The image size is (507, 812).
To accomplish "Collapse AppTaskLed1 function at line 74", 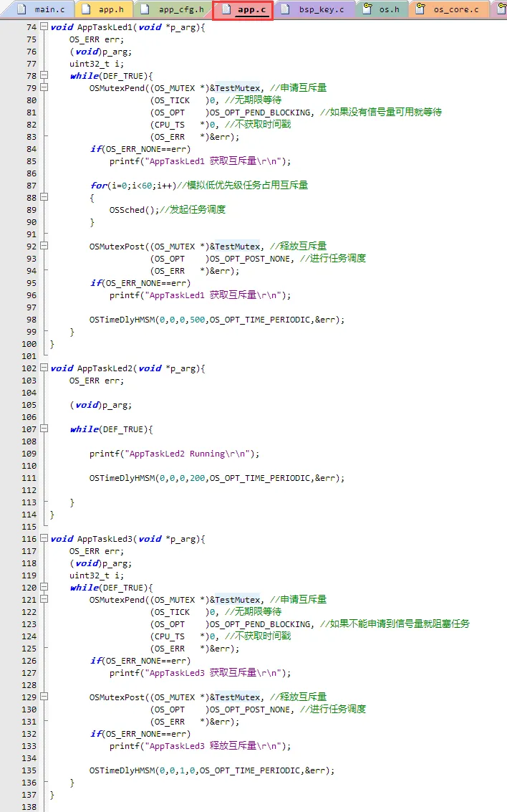I will pyautogui.click(x=44, y=27).
